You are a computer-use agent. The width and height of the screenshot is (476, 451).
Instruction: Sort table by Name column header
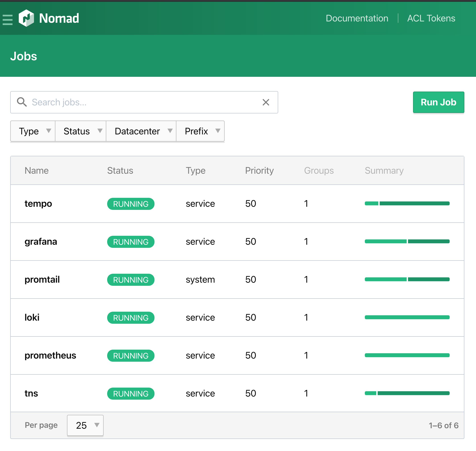click(x=37, y=170)
